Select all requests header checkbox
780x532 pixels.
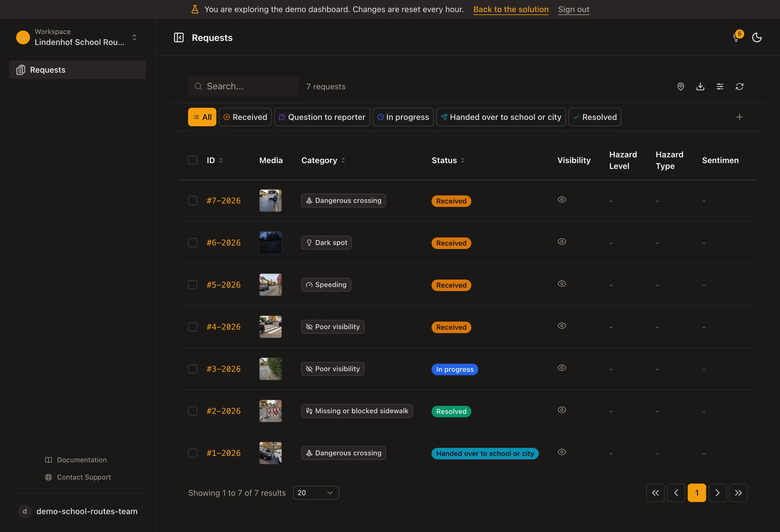193,160
